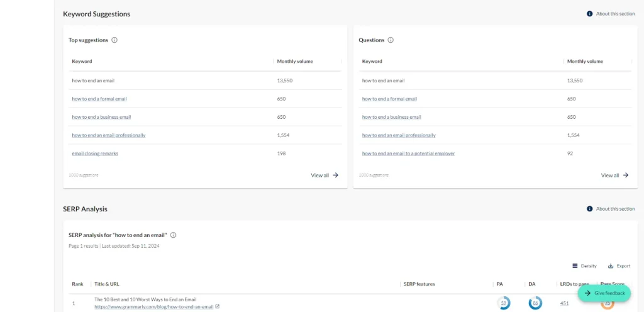
Task: Click volume 92 in Questions table
Action: click(x=570, y=153)
